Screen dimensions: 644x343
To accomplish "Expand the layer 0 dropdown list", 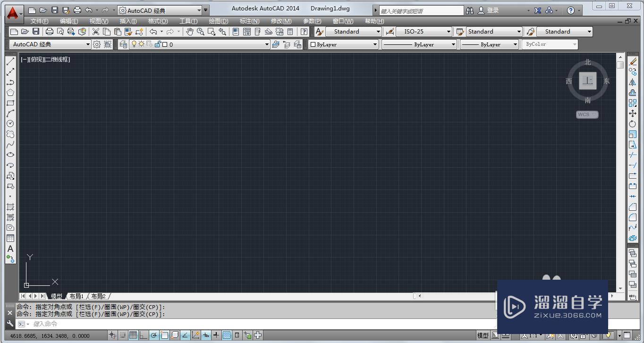I will point(267,44).
